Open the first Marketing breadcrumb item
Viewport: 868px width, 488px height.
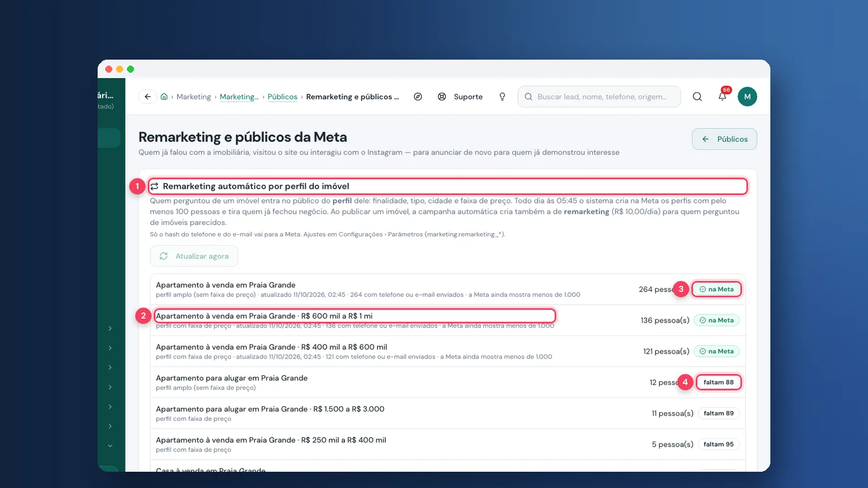(x=194, y=97)
